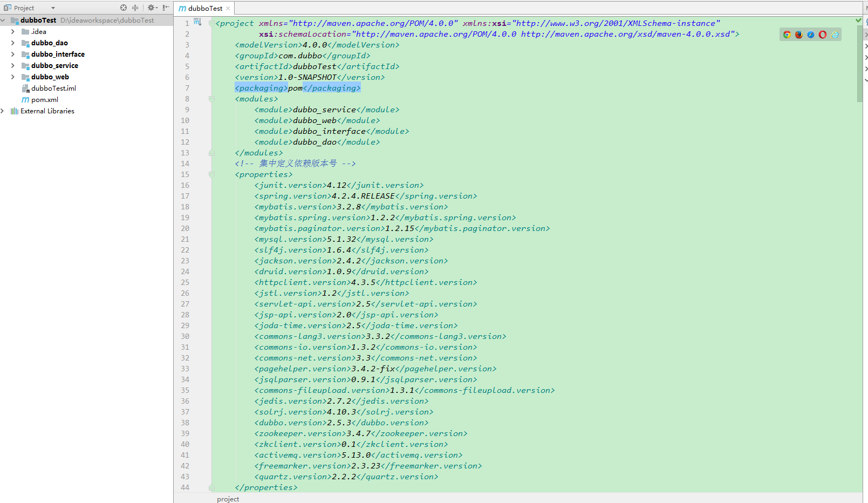Open the Project view type dropdown arrow
Viewport: 868px width, 503px height.
coord(53,8)
